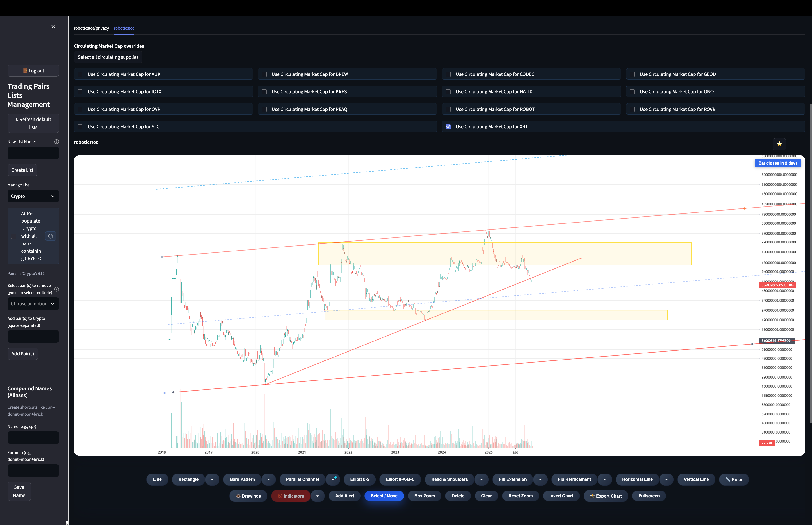This screenshot has height=525, width=812.
Task: Toggle the Drawings eye button
Action: pos(248,496)
